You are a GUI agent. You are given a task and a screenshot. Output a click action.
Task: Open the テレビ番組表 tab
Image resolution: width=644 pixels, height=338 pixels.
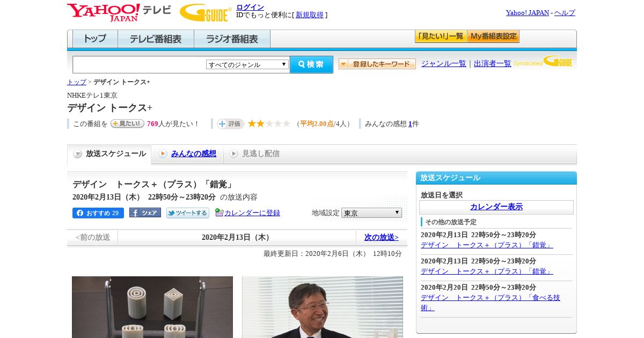coord(156,39)
